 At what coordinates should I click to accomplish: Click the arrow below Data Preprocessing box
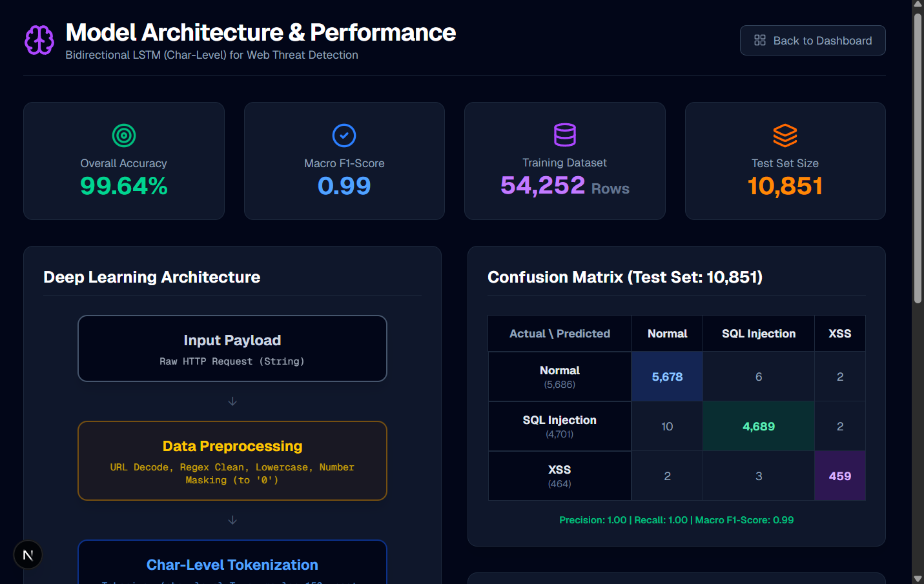(x=232, y=520)
